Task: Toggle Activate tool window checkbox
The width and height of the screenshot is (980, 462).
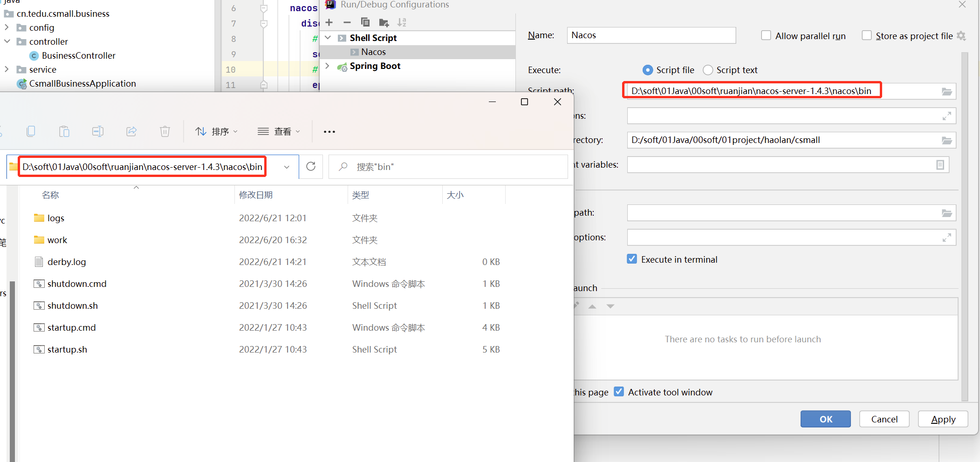Action: pos(619,392)
